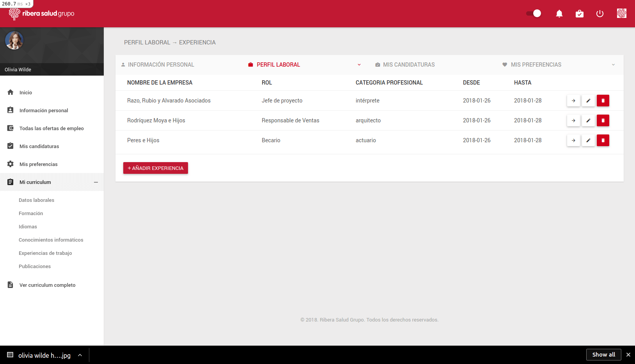Click the Rol column header
This screenshot has width=635, height=364.
click(x=267, y=83)
